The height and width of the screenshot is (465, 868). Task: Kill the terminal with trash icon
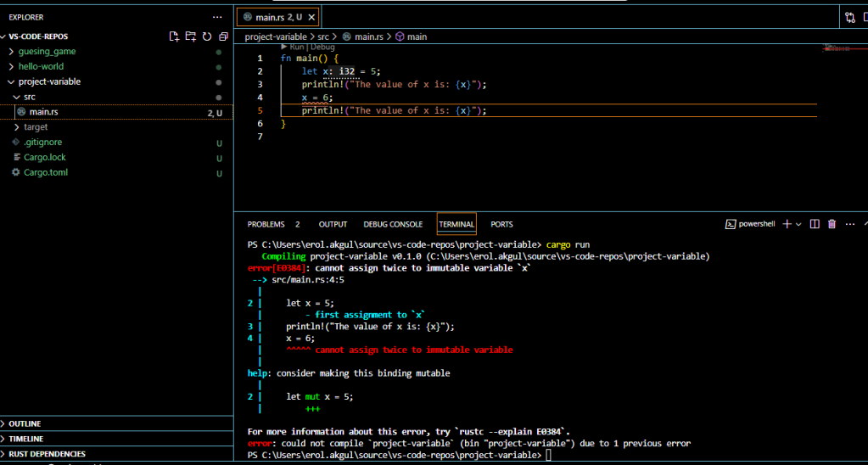coord(832,224)
